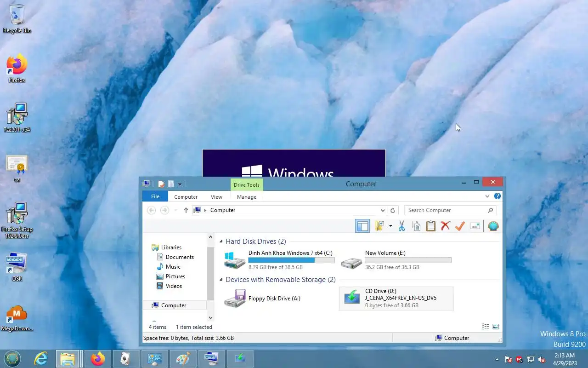Viewport: 588px width, 368px height.
Task: Go up one level with up arrow
Action: [186, 210]
